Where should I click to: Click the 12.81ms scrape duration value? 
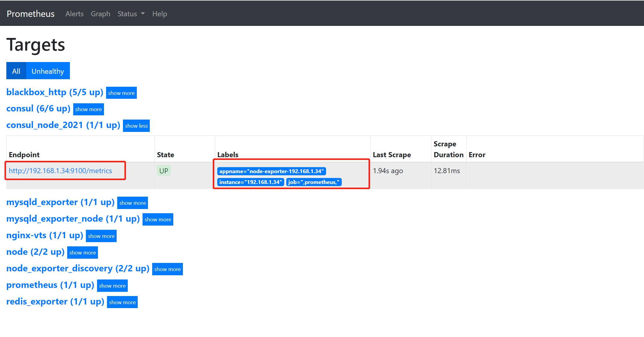point(447,171)
